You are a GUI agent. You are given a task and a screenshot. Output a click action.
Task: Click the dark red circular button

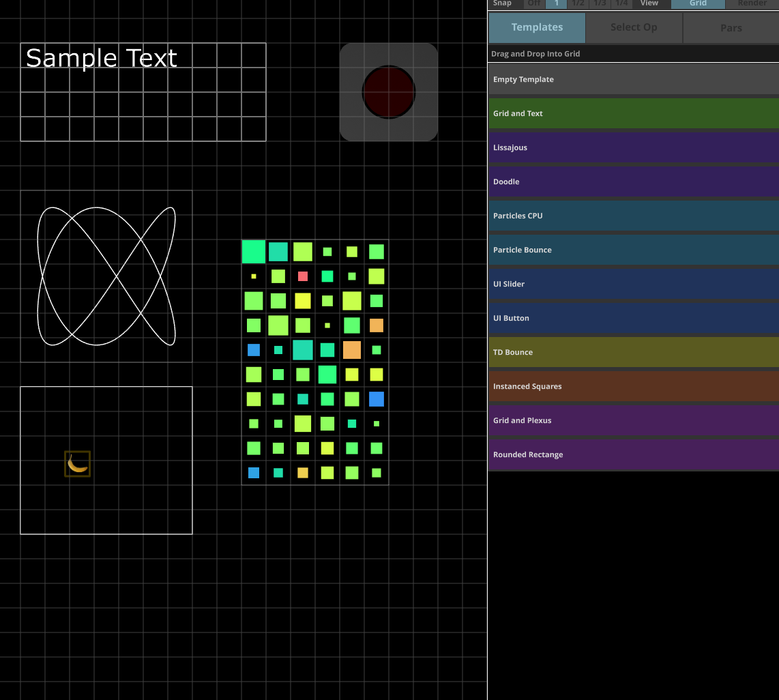pos(388,92)
